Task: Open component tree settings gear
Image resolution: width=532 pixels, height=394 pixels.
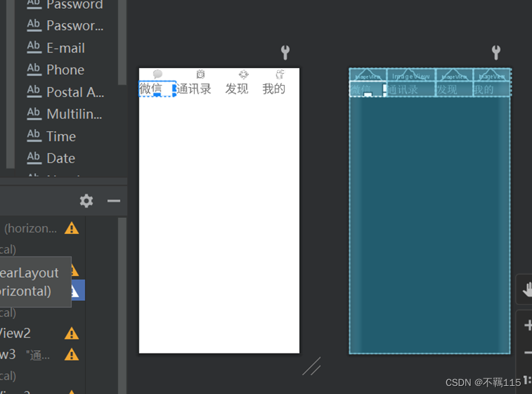Action: [x=86, y=201]
